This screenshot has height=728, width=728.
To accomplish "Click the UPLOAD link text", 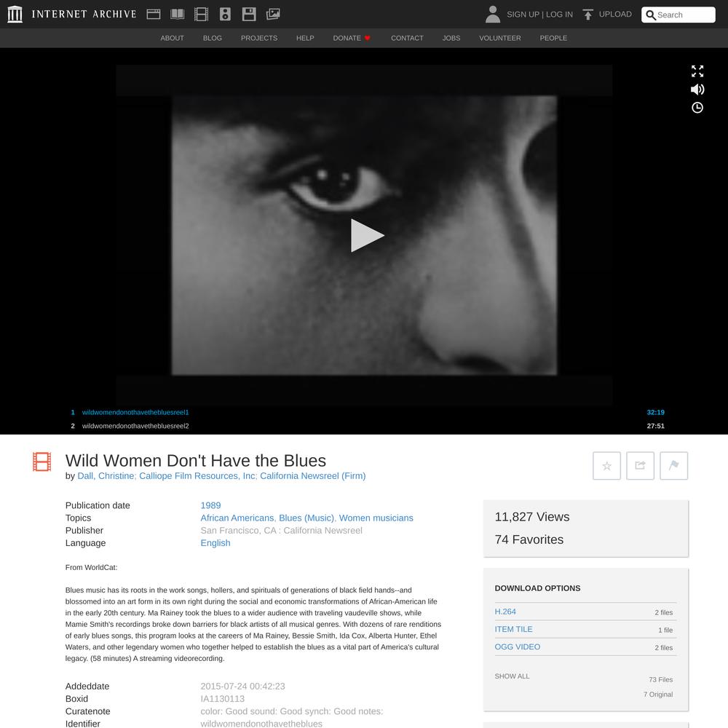I will pyautogui.click(x=615, y=14).
